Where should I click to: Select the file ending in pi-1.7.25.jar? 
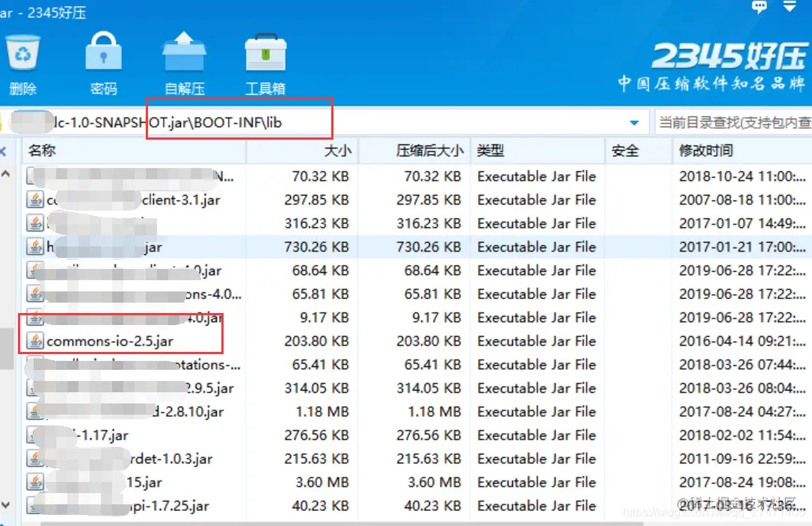(x=124, y=506)
